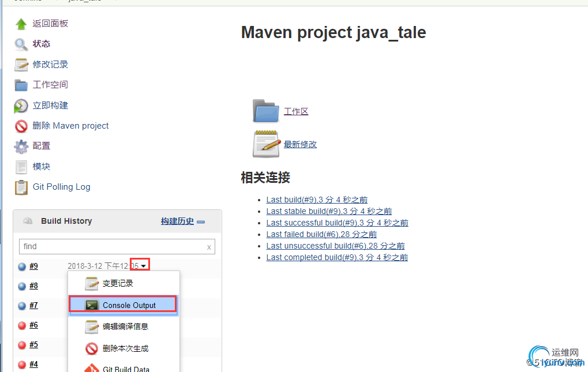588x372 pixels.
Task: Click the git icon beside Git Build Data
Action: click(x=92, y=368)
